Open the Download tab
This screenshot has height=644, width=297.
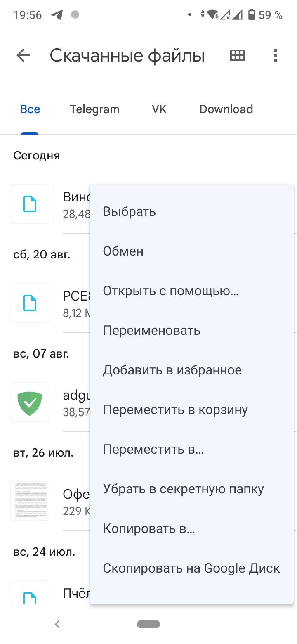pyautogui.click(x=226, y=109)
